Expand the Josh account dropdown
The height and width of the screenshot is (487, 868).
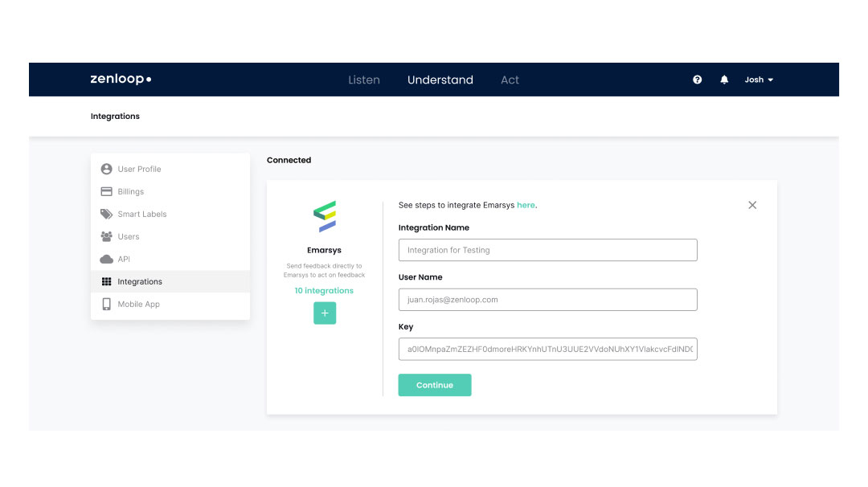(758, 80)
